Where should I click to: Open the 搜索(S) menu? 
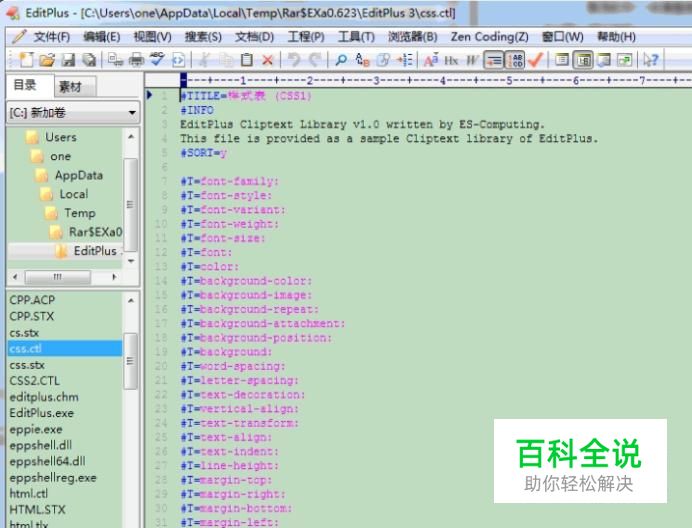point(203,37)
